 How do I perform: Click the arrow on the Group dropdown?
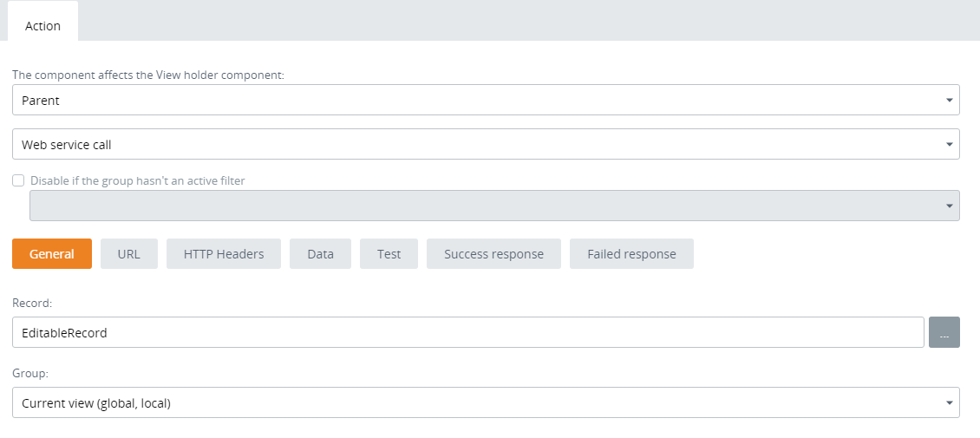[x=949, y=403]
